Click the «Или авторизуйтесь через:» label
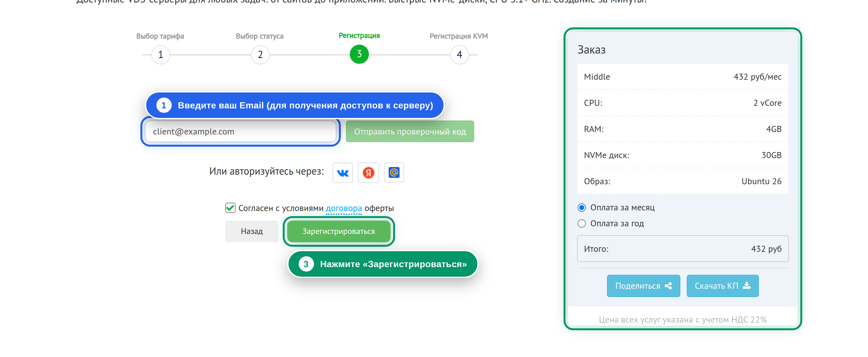The height and width of the screenshot is (357, 868). pos(266,171)
